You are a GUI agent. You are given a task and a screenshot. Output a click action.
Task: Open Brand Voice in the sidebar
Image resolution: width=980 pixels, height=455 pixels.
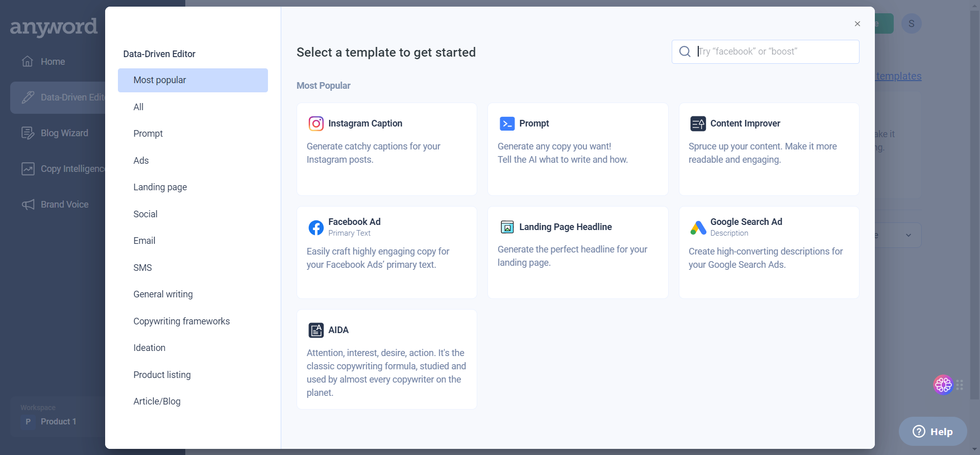tap(64, 205)
